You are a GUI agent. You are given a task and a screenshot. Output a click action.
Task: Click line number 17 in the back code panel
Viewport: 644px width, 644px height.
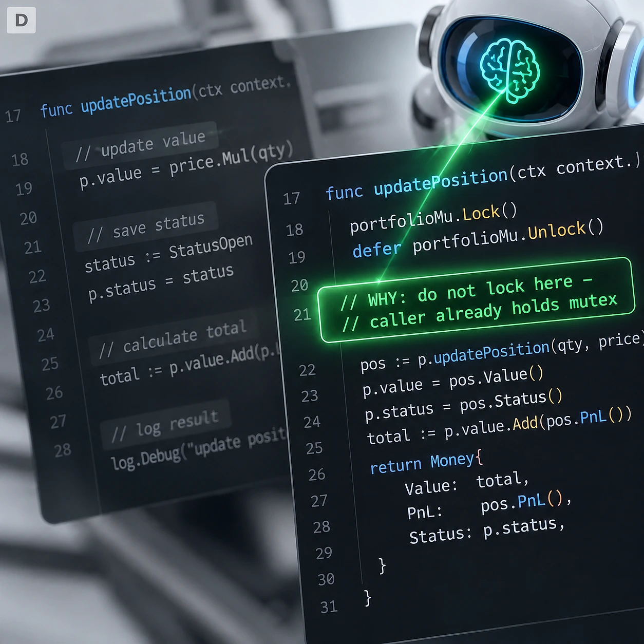click(13, 116)
